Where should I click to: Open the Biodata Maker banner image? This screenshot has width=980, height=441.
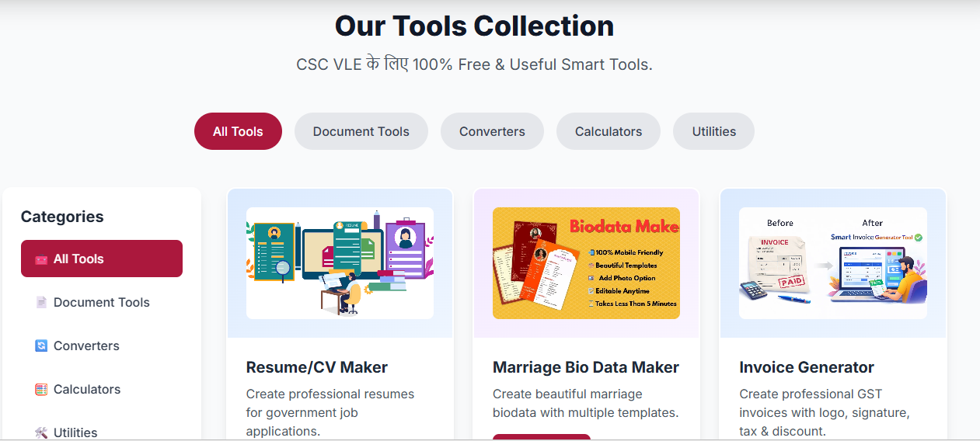point(586,263)
